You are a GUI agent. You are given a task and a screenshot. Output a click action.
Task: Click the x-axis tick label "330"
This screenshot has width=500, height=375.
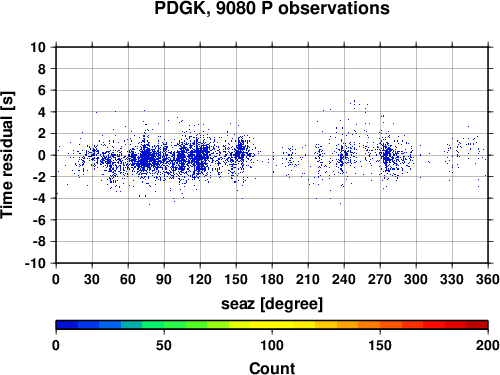[x=452, y=279]
